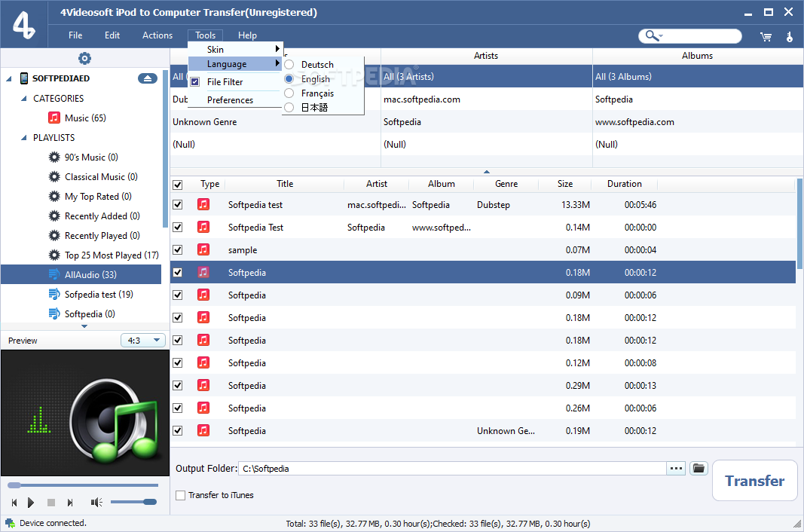
Task: Open the output folder in explorer
Action: 699,469
